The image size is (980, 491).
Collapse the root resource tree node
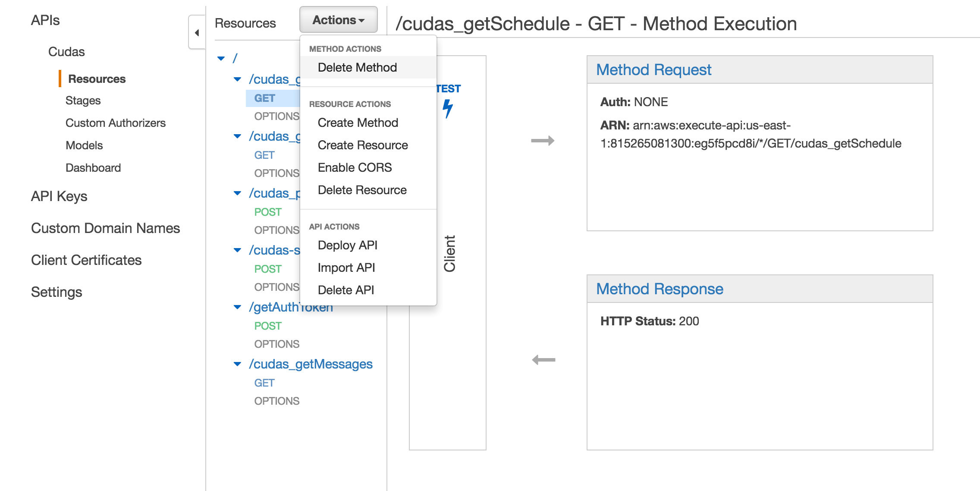[x=221, y=58]
